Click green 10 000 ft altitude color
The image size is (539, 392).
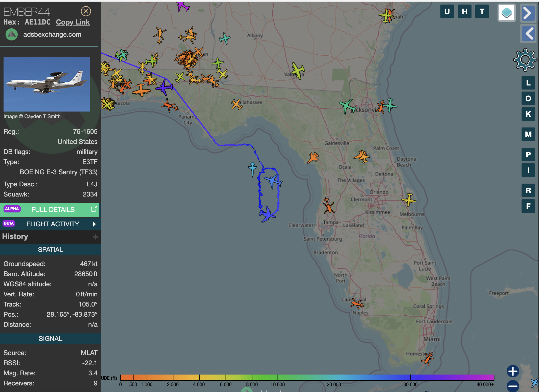278,378
